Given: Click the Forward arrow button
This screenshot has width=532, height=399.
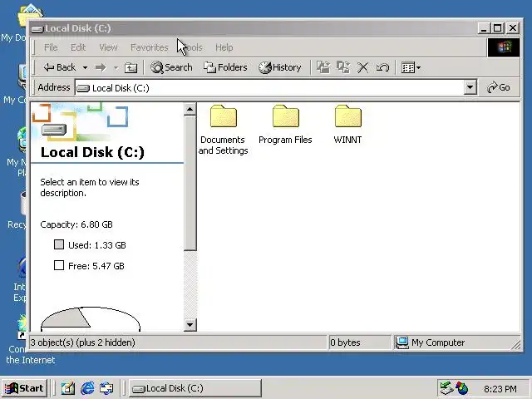Looking at the screenshot, I should point(101,67).
